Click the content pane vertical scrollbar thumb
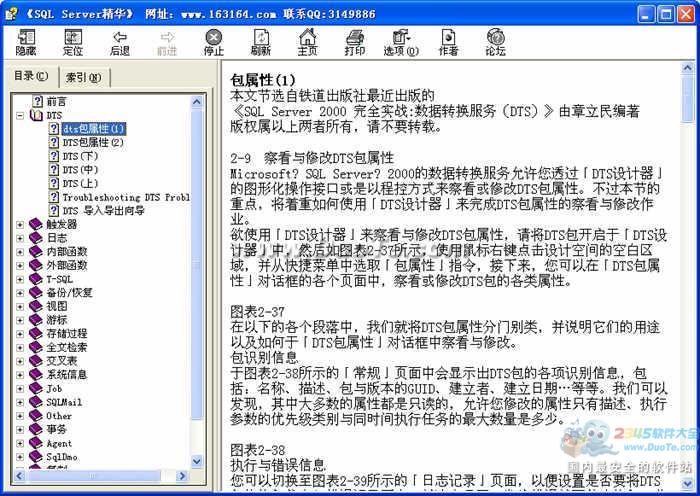 point(688,98)
